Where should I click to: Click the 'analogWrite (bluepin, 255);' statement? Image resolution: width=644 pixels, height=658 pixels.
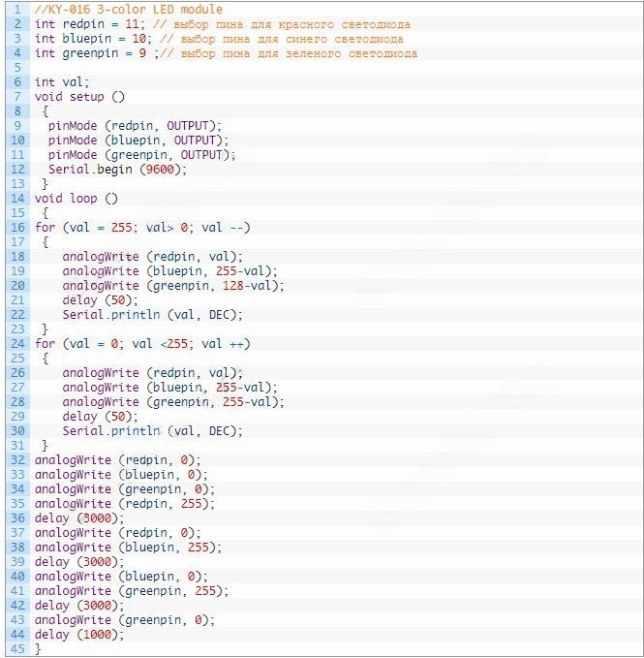tap(128, 548)
